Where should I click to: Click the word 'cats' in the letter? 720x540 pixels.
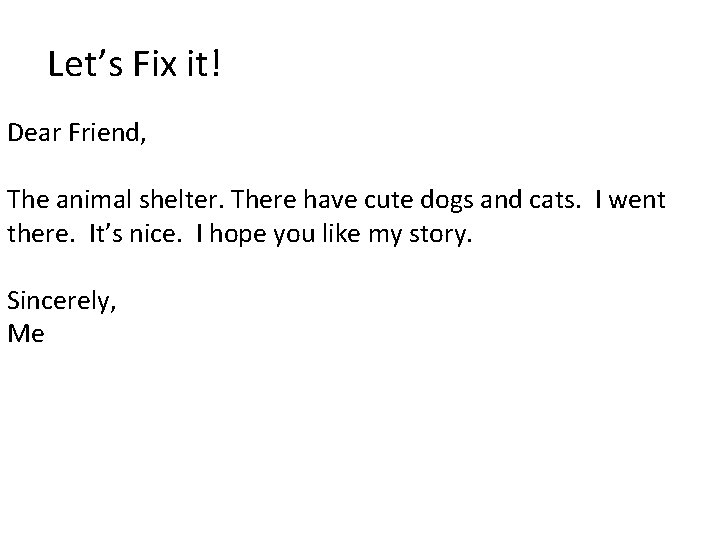click(x=551, y=200)
